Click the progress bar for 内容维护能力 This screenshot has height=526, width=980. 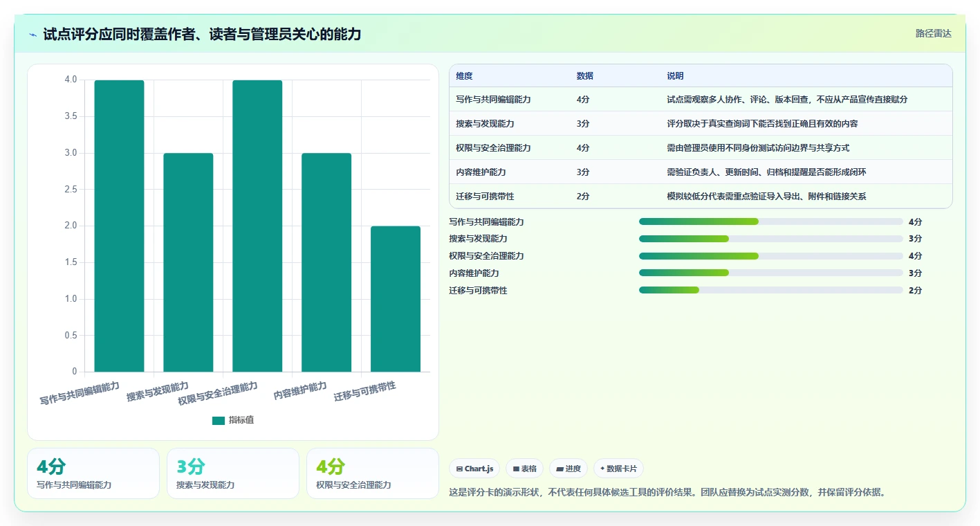(771, 273)
